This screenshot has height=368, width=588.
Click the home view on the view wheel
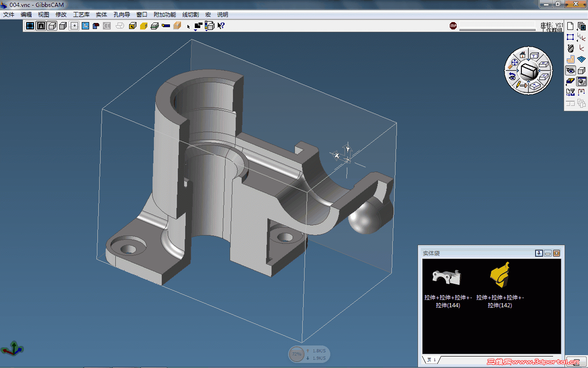pos(522,55)
